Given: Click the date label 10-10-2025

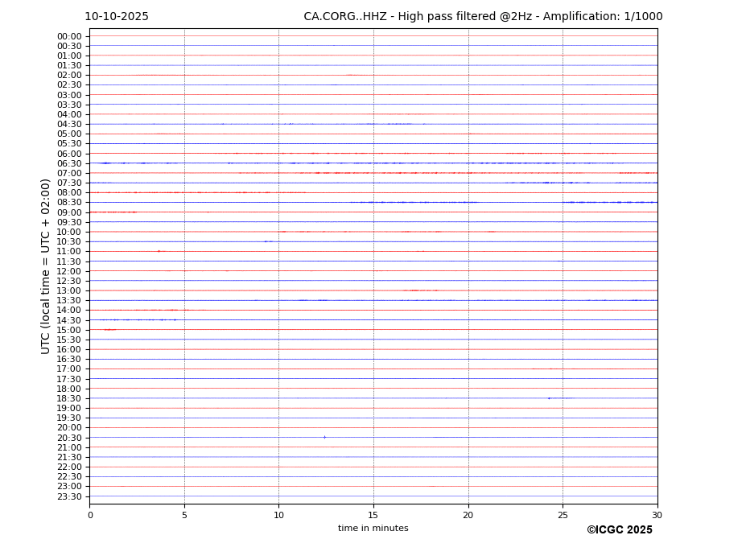Looking at the screenshot, I should click(117, 17).
